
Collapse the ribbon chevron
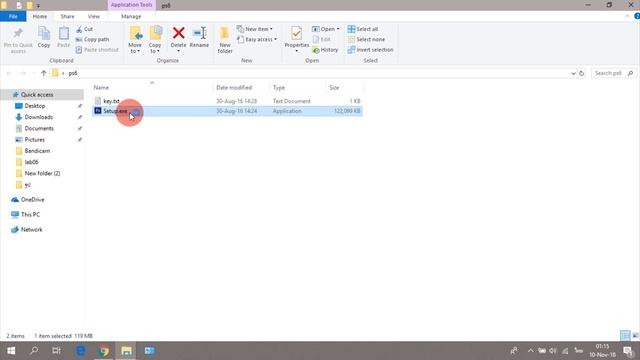pos(627,16)
